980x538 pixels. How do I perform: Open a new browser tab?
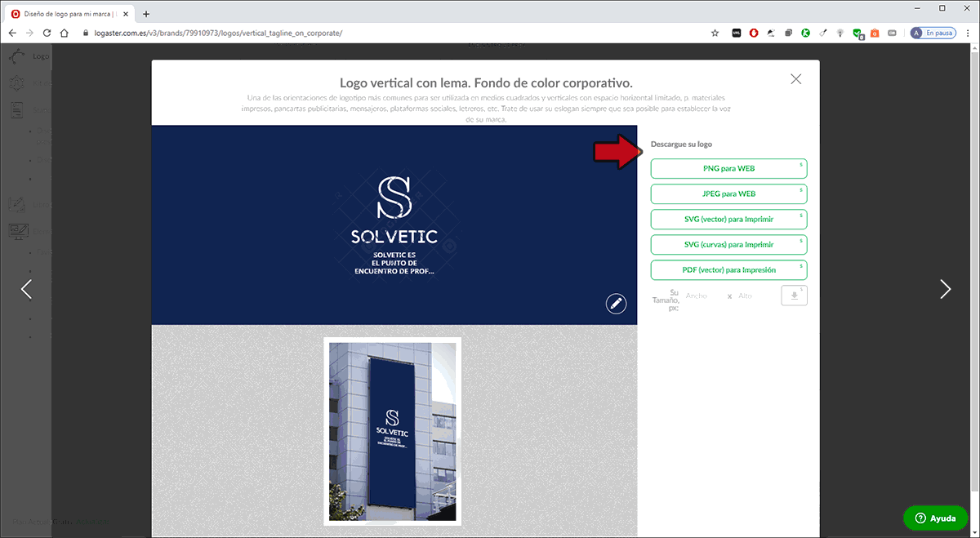pyautogui.click(x=146, y=14)
